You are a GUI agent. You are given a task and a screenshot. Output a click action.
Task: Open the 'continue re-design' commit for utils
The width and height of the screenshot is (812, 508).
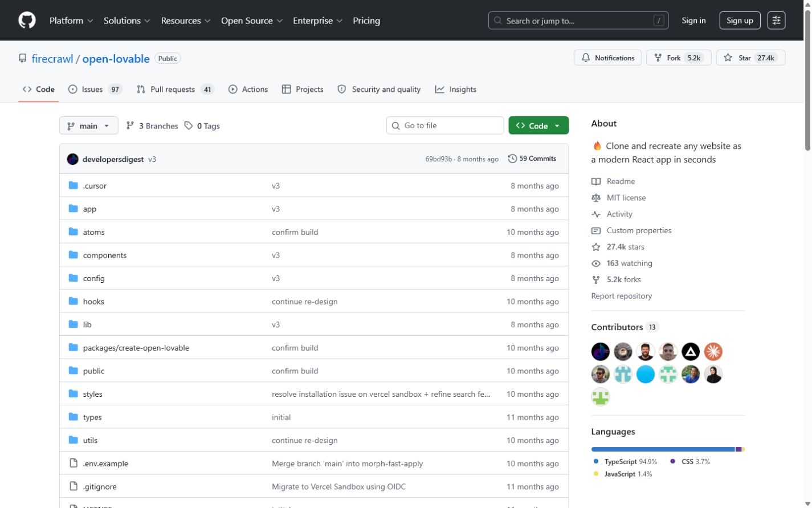pyautogui.click(x=305, y=440)
